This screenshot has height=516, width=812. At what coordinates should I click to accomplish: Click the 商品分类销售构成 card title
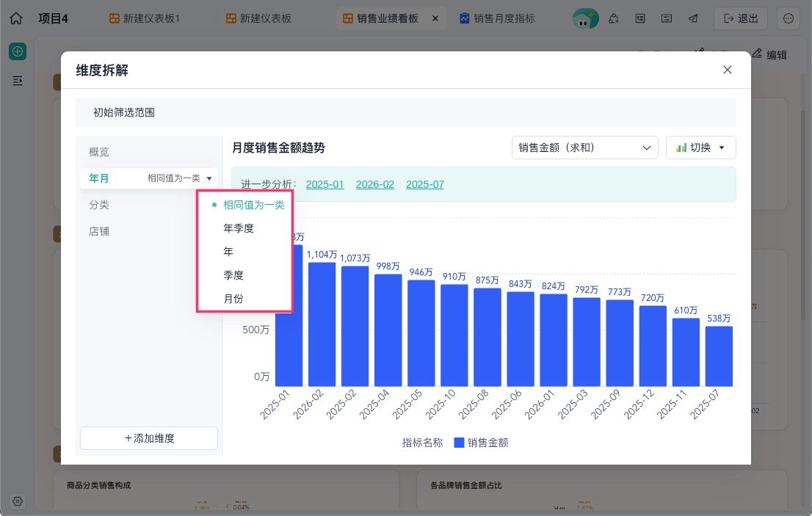point(98,485)
